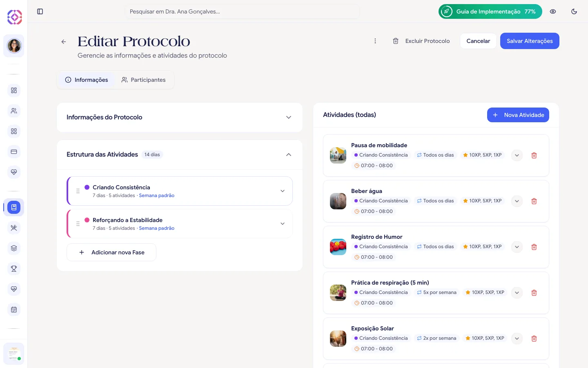The width and height of the screenshot is (588, 368).
Task: Grab the drag handle of Criando Consistência
Action: [x=78, y=191]
